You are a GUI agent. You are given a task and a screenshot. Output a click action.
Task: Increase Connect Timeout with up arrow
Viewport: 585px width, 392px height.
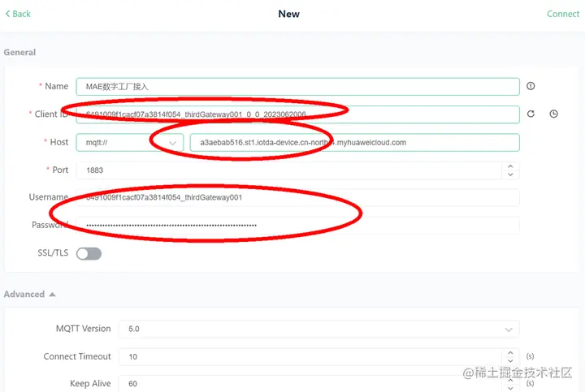click(510, 352)
